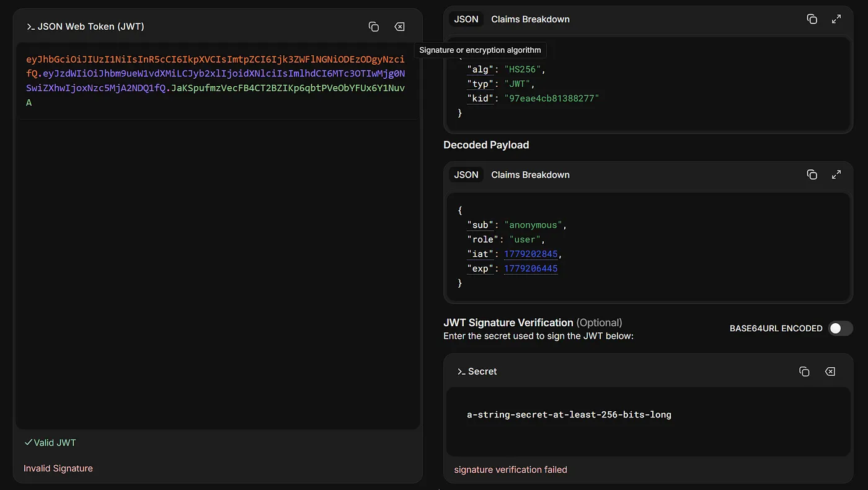Click the "user" role value

click(525, 239)
